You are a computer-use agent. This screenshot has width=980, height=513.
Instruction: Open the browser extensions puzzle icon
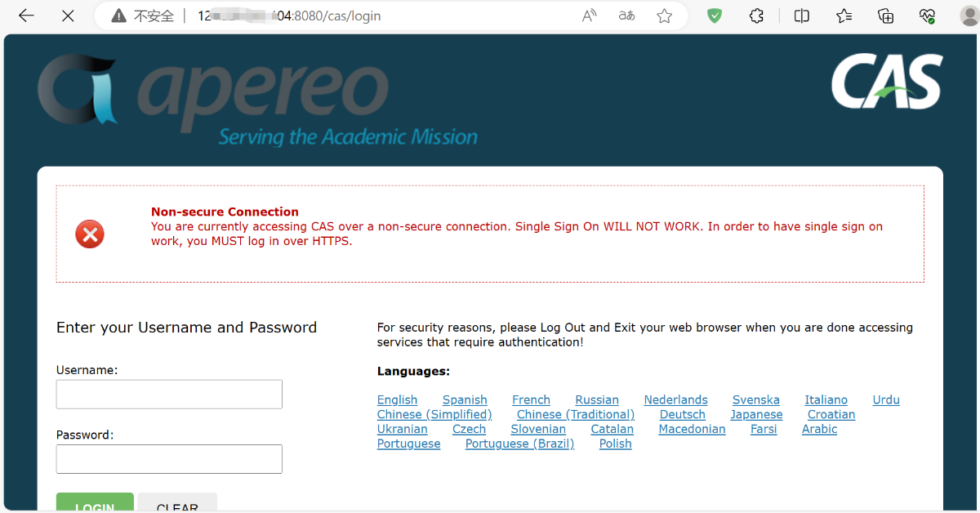(x=757, y=16)
